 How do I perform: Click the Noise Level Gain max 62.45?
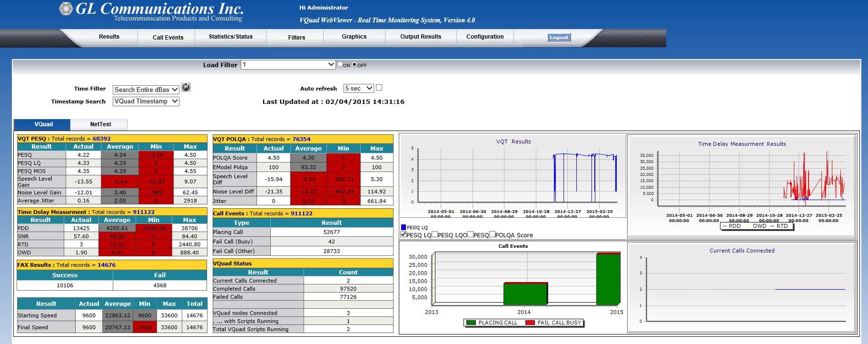tap(190, 192)
